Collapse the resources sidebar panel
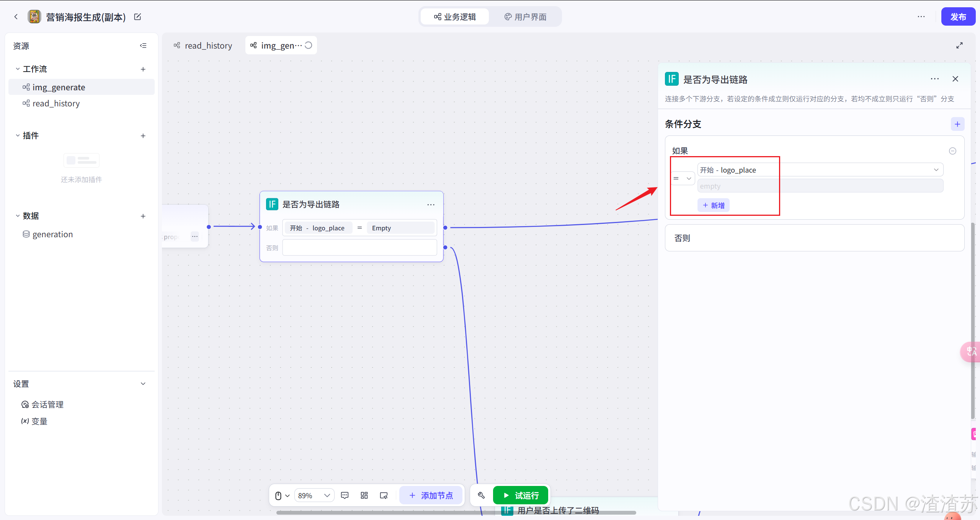The width and height of the screenshot is (980, 520). [143, 46]
